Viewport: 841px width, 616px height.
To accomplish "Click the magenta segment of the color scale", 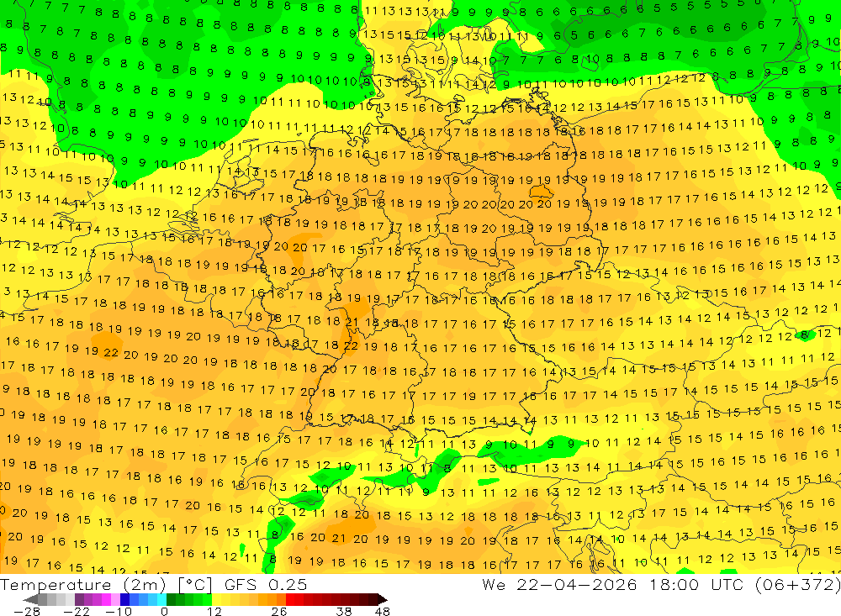I will (x=106, y=599).
